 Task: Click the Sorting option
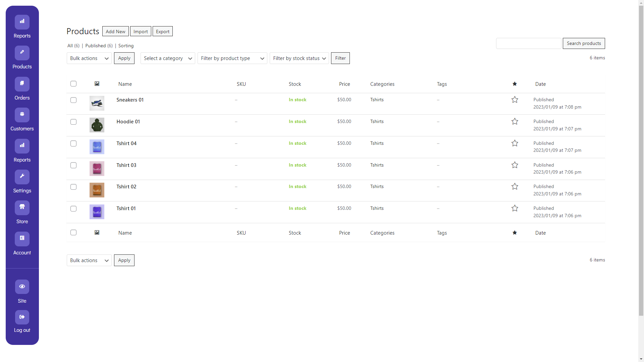(x=126, y=45)
